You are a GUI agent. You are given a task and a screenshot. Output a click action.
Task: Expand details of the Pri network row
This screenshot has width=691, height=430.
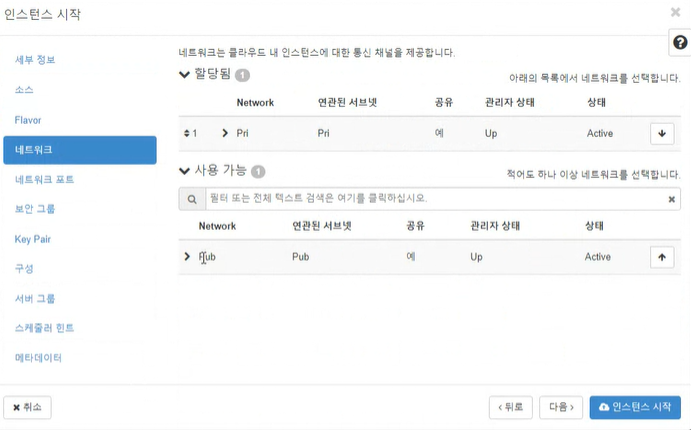click(x=225, y=133)
